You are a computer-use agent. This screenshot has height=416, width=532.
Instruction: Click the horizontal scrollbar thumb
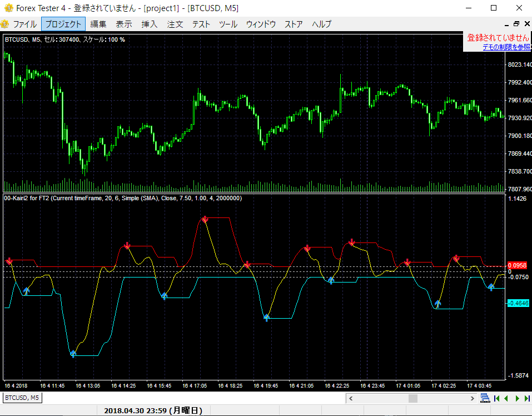[413, 398]
